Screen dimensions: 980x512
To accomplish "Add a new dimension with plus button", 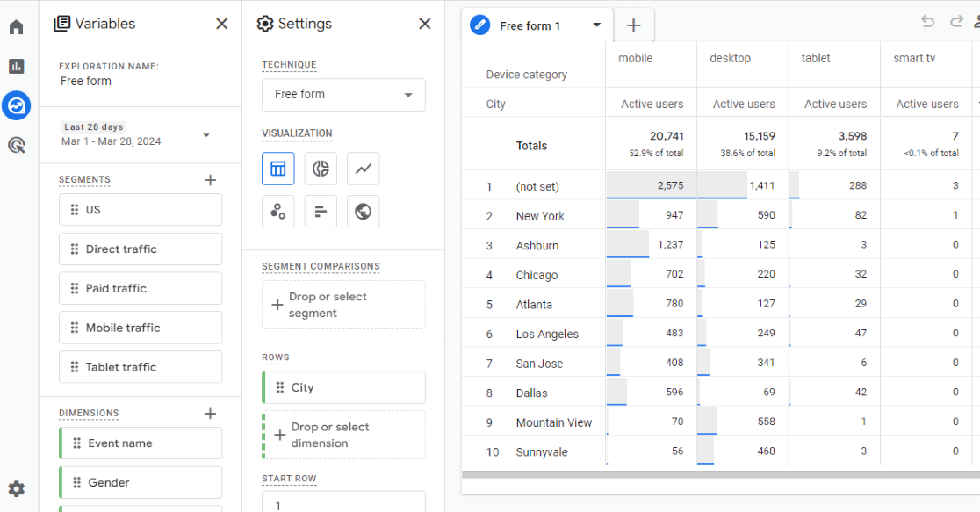I will tap(210, 414).
